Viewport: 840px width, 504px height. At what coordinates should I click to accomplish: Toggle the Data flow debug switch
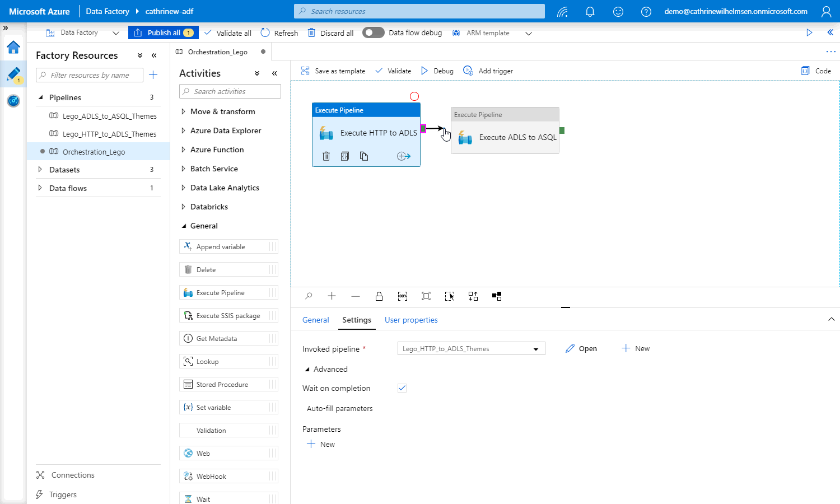coord(373,32)
